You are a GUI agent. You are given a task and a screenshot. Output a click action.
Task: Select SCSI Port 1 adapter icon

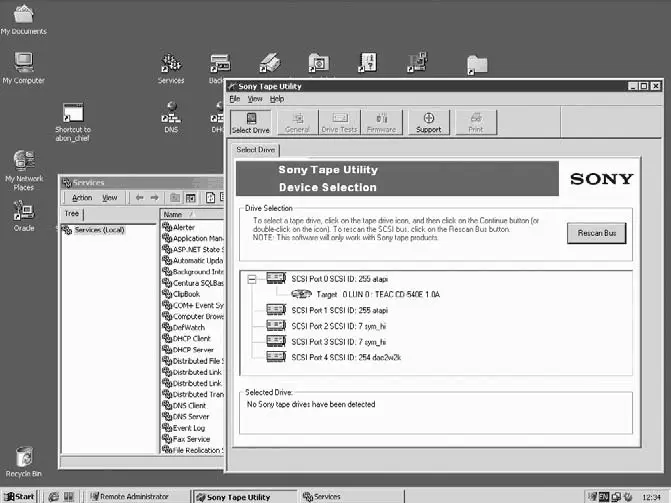276,310
